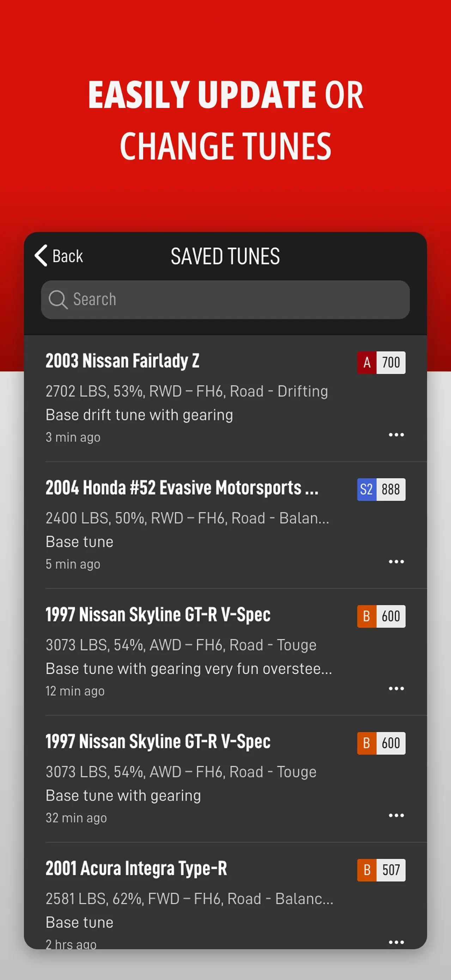Click 'Base drift tune with gearing' description

139,415
